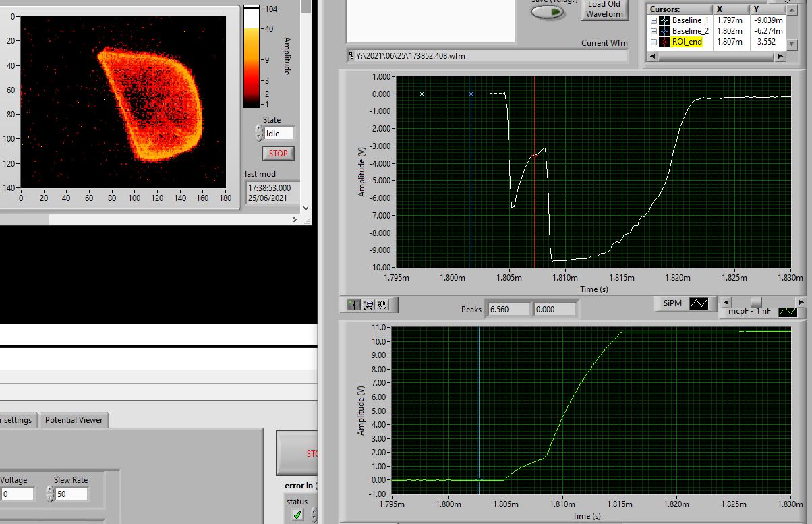
Task: Click the green status checkmark indicator
Action: (297, 515)
